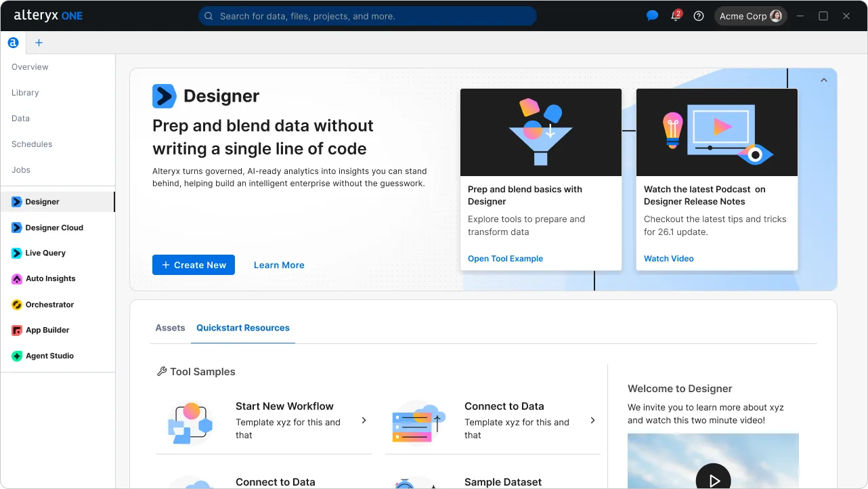The height and width of the screenshot is (489, 868).
Task: Click the Learn More link
Action: 279,265
